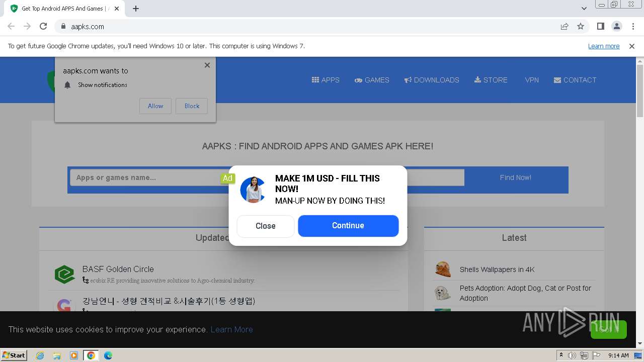Open Pets Adoption app link

[525, 293]
